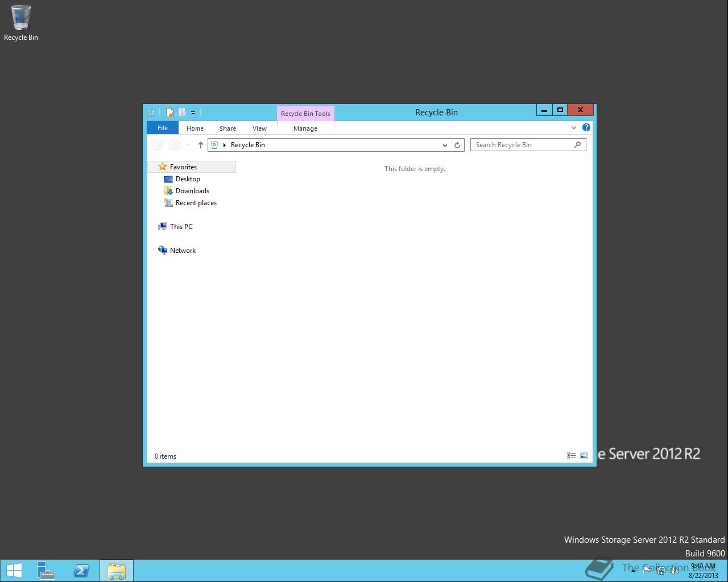Open the Customize Quick Access Toolbar dropdown
Viewport: 728px width, 582px height.
tap(193, 113)
